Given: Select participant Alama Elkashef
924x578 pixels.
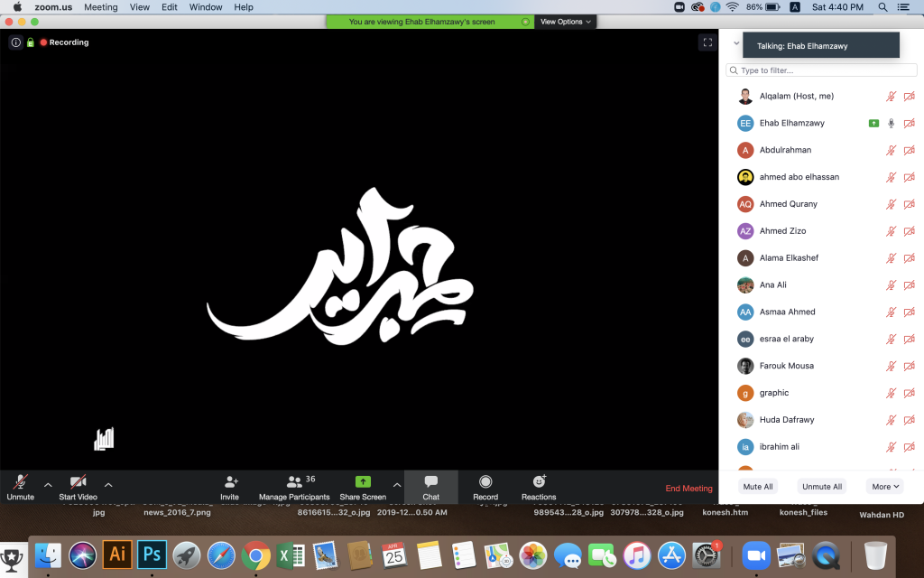Looking at the screenshot, I should (821, 258).
